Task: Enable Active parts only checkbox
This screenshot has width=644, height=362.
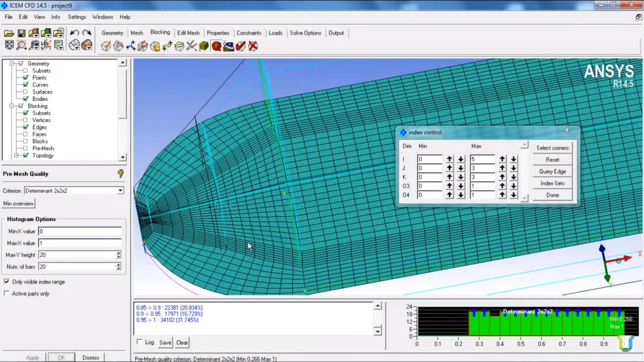Action: (6, 293)
